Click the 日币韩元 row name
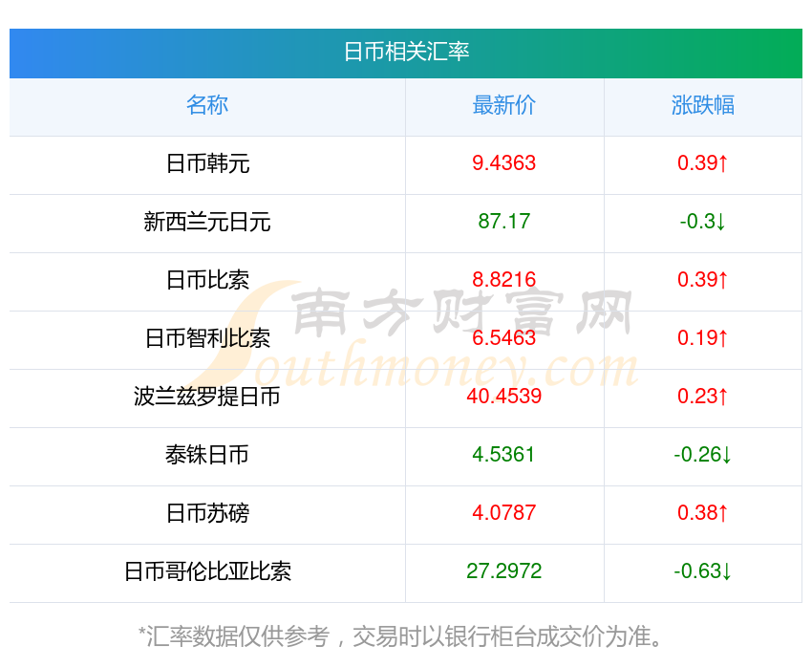The width and height of the screenshot is (812, 667). click(x=207, y=163)
